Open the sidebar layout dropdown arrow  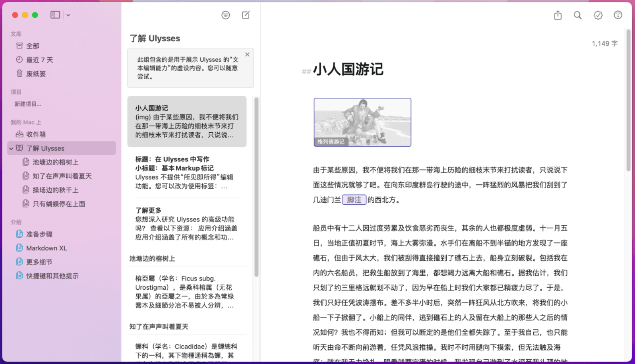pyautogui.click(x=68, y=15)
